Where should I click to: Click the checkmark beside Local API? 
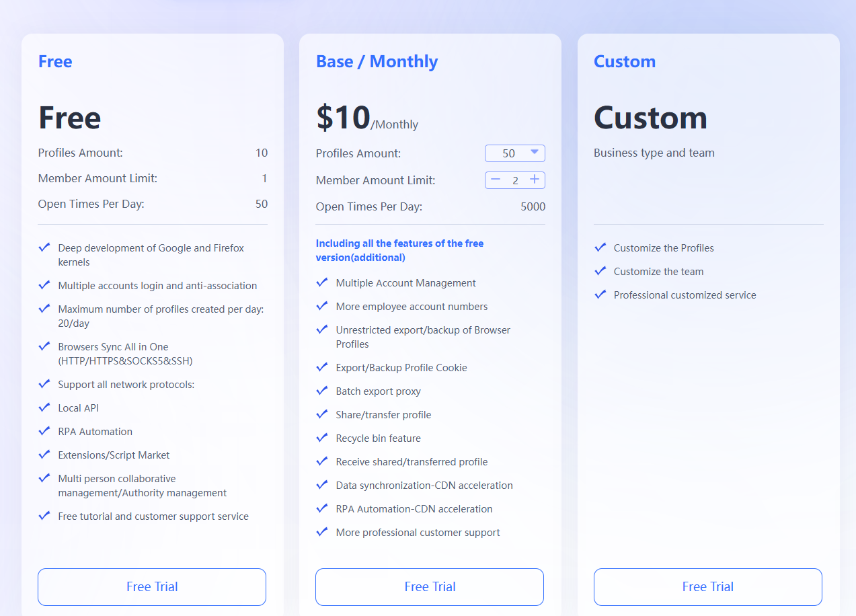point(44,408)
